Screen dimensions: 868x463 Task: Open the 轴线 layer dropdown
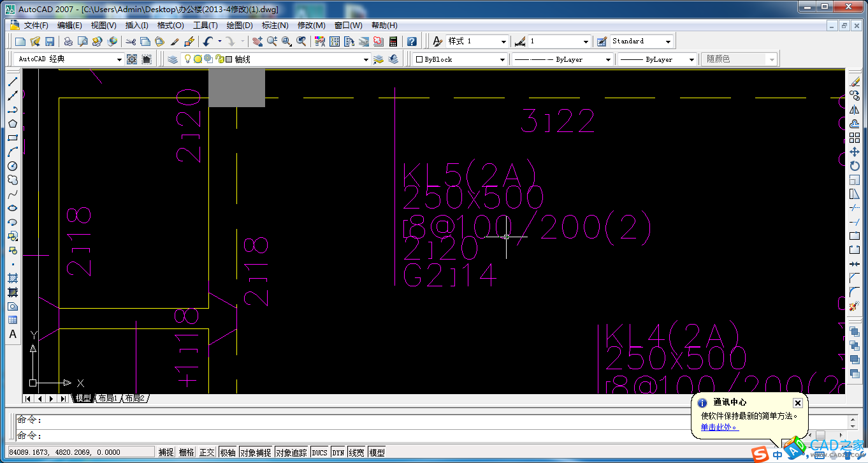[x=366, y=59]
